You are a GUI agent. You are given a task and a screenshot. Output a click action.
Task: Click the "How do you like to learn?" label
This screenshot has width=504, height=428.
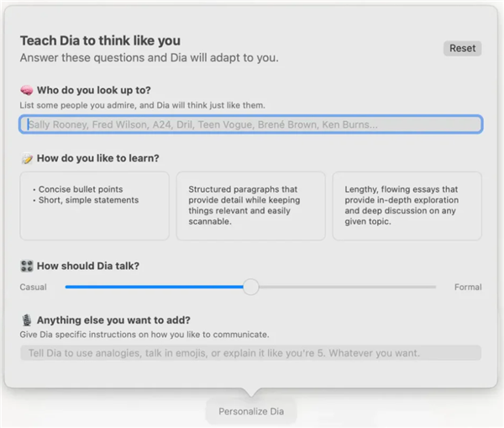(98, 158)
